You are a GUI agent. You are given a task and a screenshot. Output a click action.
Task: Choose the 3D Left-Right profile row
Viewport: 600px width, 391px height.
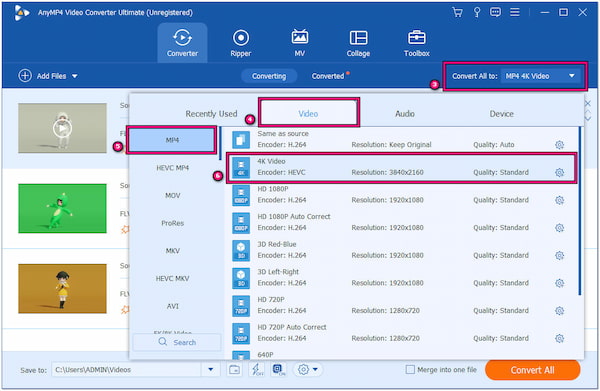(401, 278)
